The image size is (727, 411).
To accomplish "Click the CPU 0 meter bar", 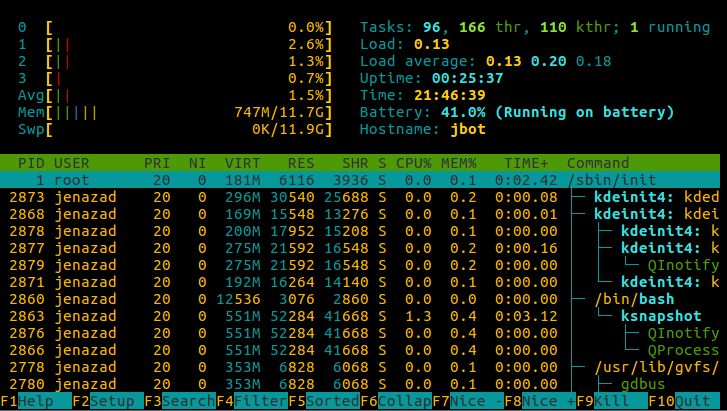I will tap(175, 27).
